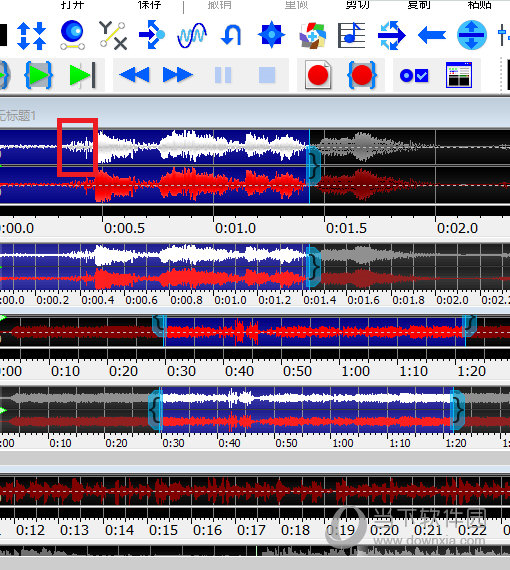Click finish brace marker in white-red 0:30 window
This screenshot has width=510, height=570.
pos(458,410)
